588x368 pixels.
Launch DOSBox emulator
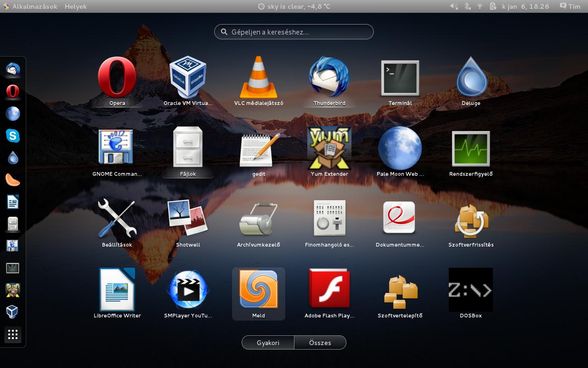point(471,294)
